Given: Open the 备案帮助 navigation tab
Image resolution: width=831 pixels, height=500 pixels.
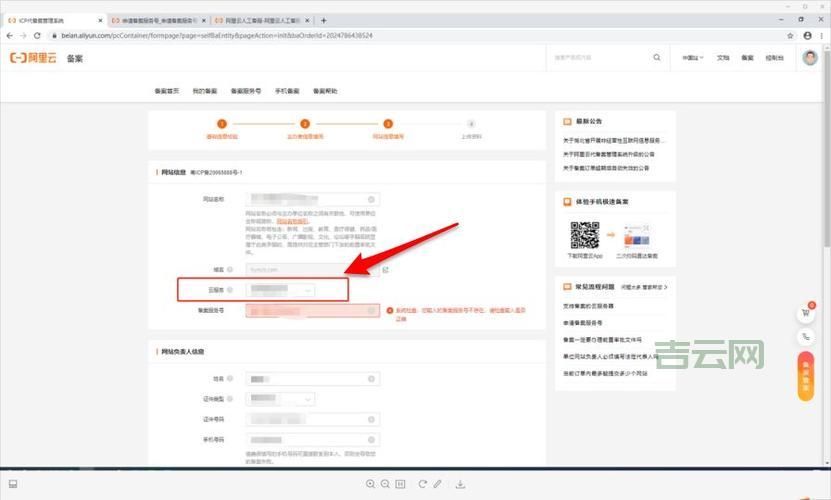Looking at the screenshot, I should [325, 91].
